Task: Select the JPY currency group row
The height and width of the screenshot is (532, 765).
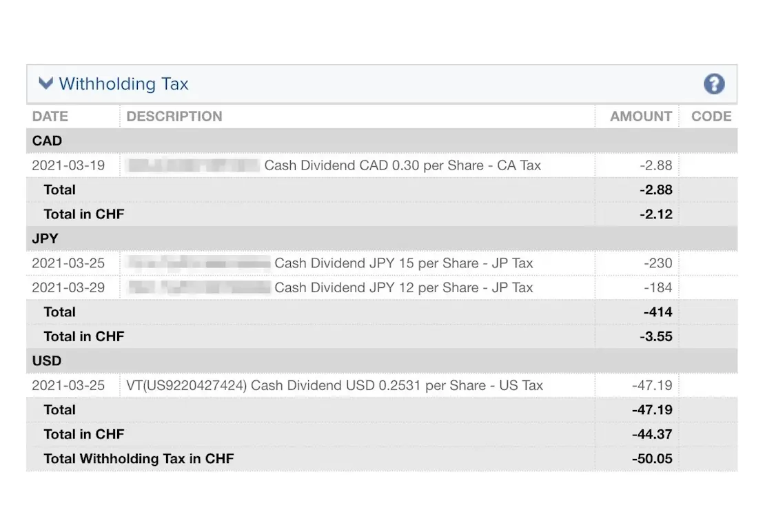Action: (x=45, y=238)
